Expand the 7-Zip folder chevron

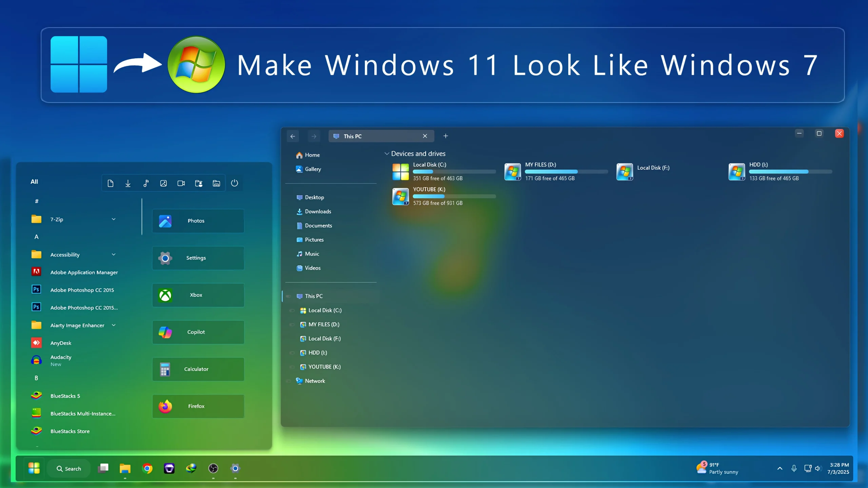click(x=114, y=219)
